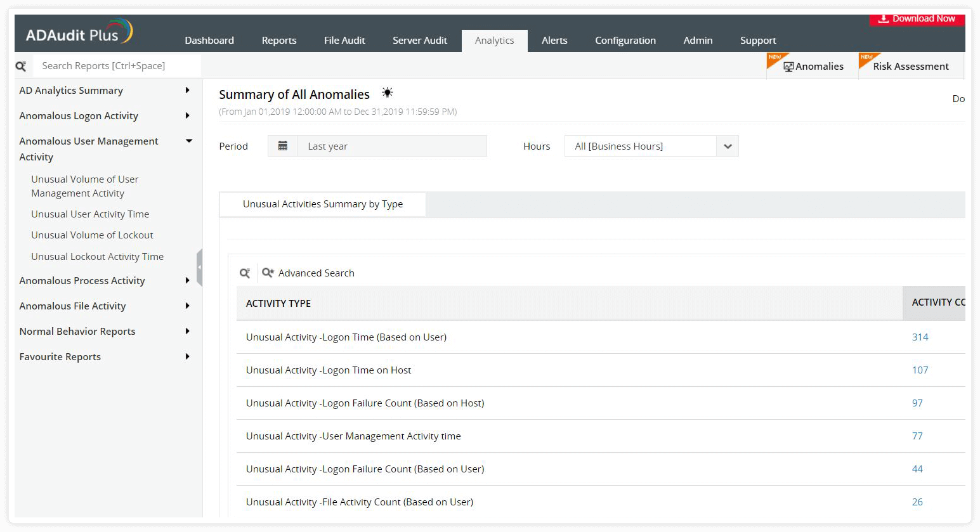Select Unusual Activities Summary by Type tab
This screenshot has width=980, height=532.
click(x=323, y=204)
